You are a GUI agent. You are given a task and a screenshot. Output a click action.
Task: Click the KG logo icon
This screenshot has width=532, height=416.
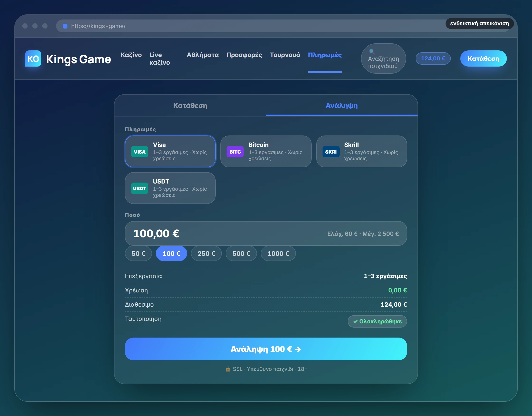[33, 58]
